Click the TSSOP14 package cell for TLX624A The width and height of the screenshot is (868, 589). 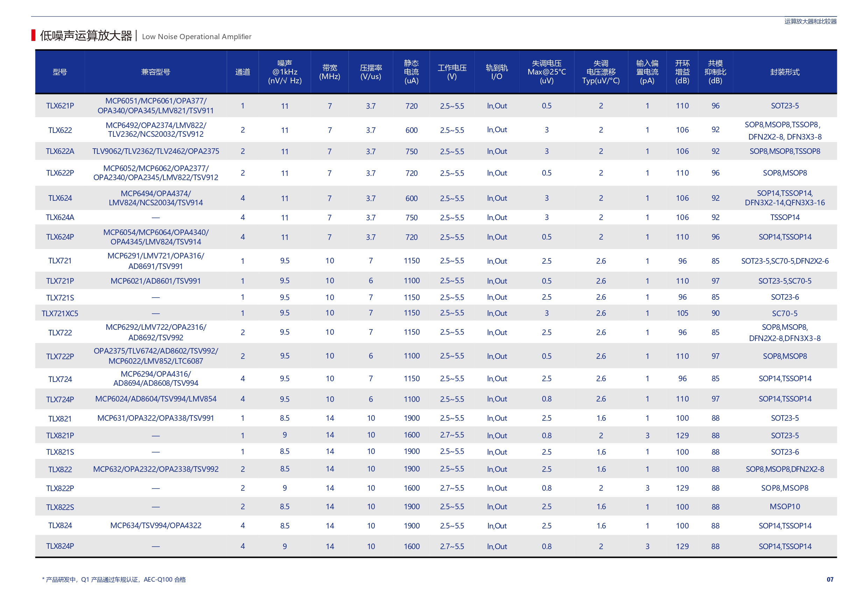point(784,217)
